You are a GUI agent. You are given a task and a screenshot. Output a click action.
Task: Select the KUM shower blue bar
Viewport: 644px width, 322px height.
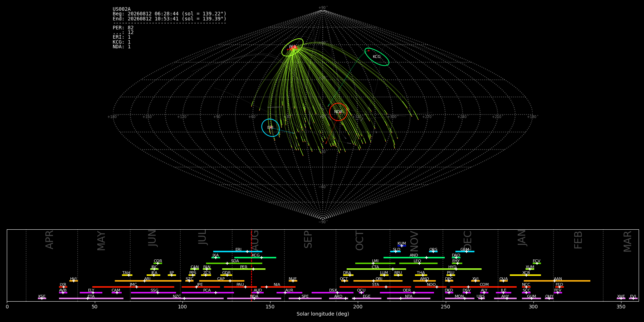tap(402, 246)
